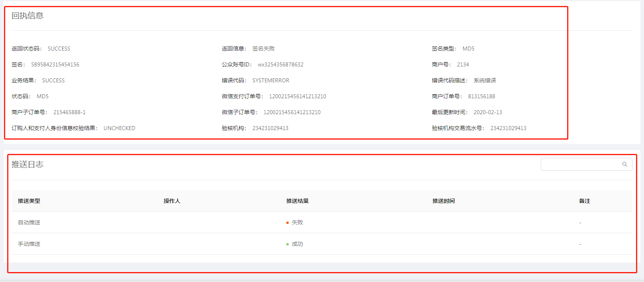
Task: Click the 商户号 value 2134
Action: pyautogui.click(x=463, y=64)
